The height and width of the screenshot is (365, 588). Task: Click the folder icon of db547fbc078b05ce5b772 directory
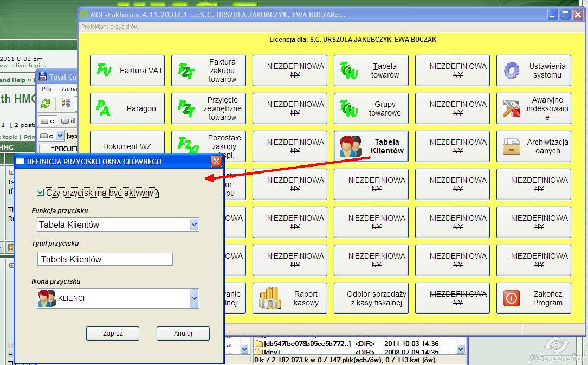(259, 344)
